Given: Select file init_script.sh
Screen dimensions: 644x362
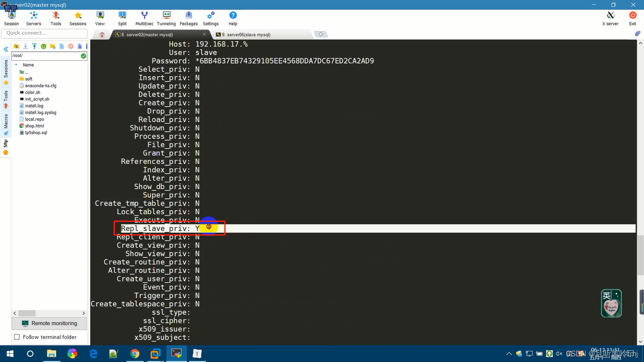Looking at the screenshot, I should point(34,99).
